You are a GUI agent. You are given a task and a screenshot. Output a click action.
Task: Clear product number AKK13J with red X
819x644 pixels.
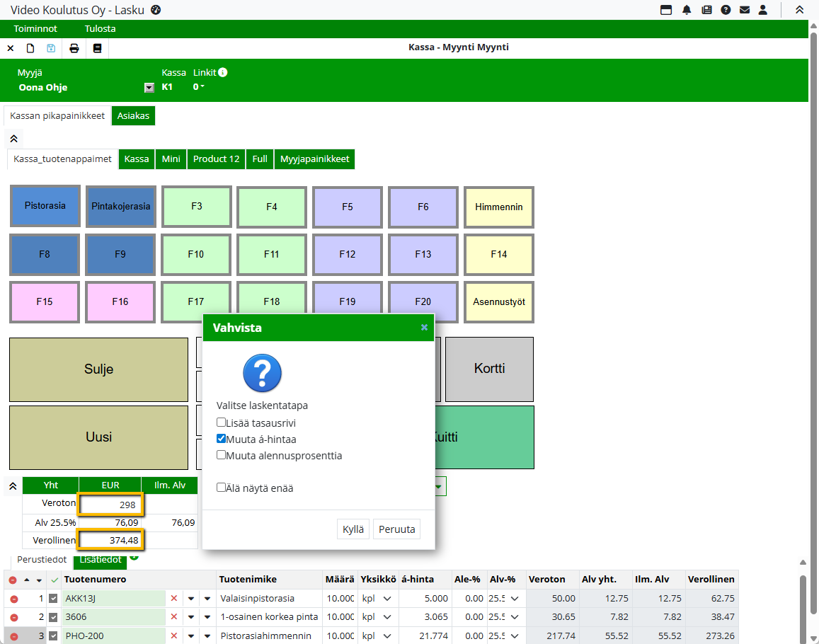click(174, 599)
